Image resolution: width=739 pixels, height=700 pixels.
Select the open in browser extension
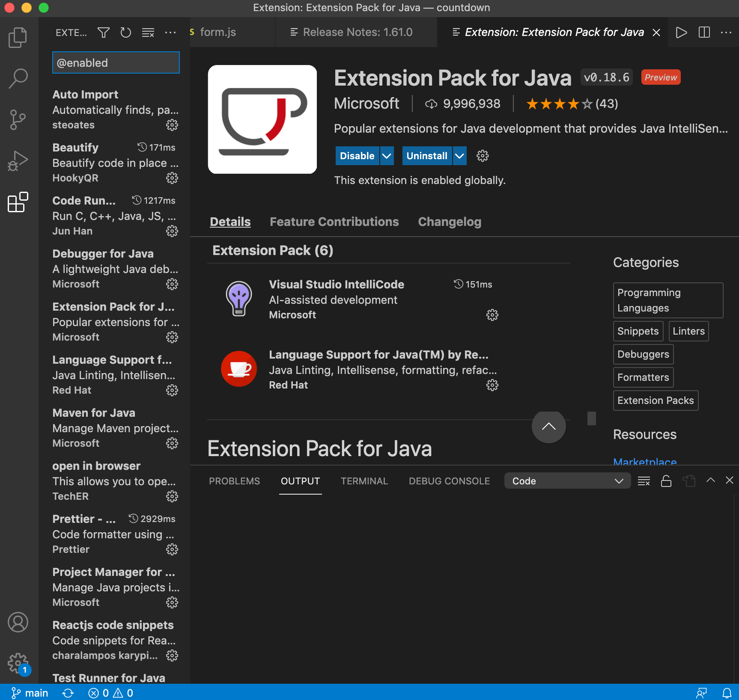pyautogui.click(x=114, y=481)
